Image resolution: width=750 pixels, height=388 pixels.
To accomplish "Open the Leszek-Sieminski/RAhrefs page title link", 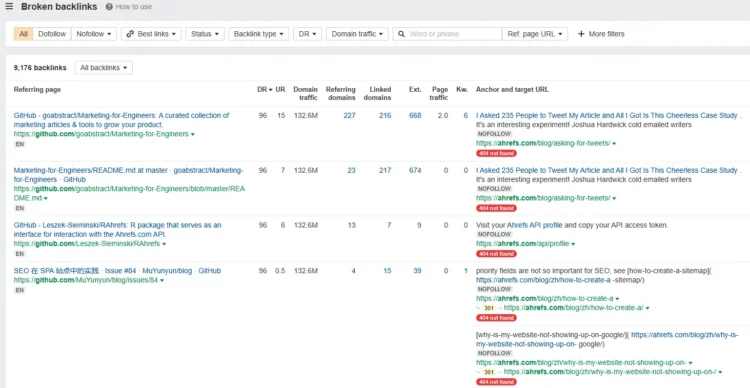I will 118,230.
